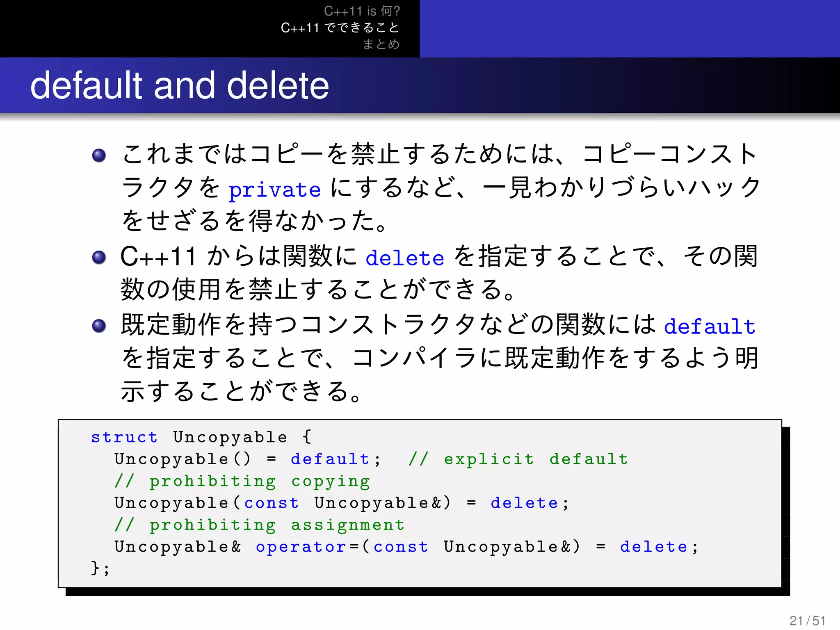Select the slide title 'default and delete'

point(180,85)
